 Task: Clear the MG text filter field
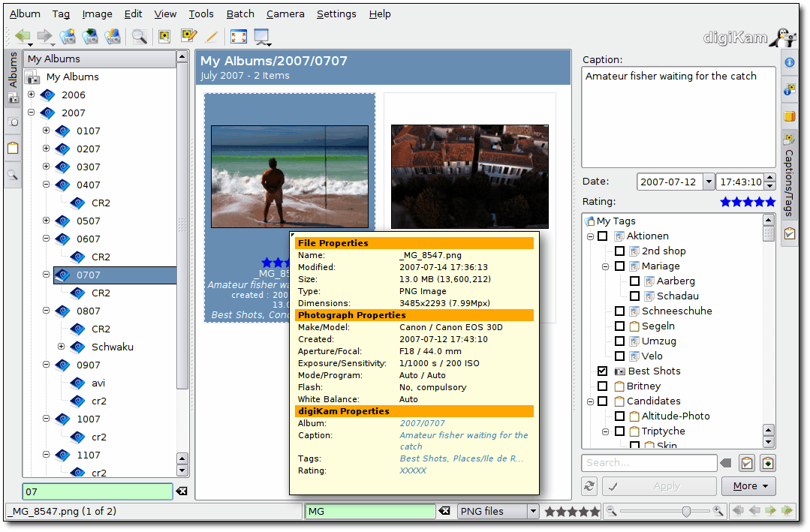[x=444, y=511]
